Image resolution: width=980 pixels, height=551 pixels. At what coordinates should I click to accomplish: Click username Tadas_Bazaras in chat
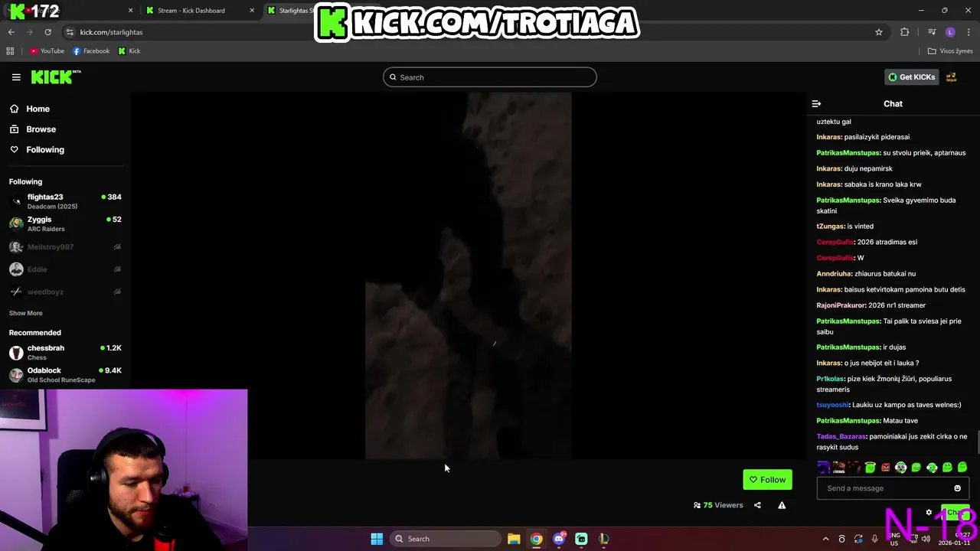pyautogui.click(x=841, y=436)
